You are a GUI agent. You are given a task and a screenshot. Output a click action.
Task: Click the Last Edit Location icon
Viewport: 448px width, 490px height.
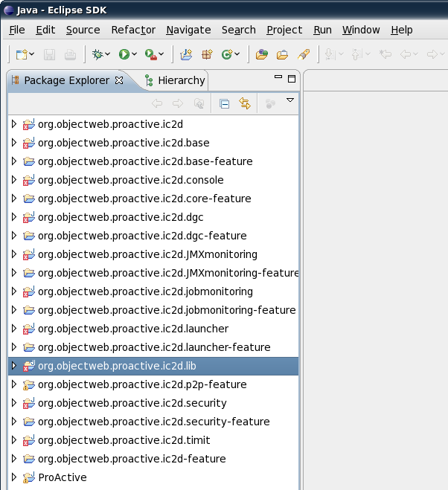pos(385,55)
